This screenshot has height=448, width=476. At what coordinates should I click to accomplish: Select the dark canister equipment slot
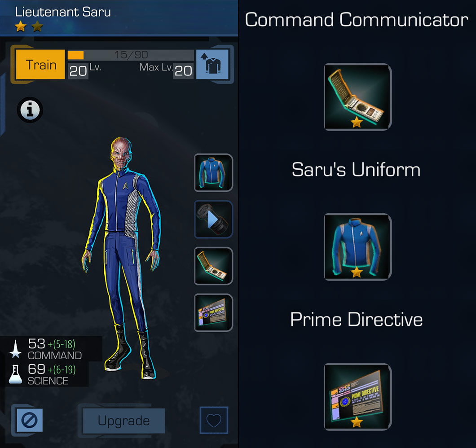213,219
